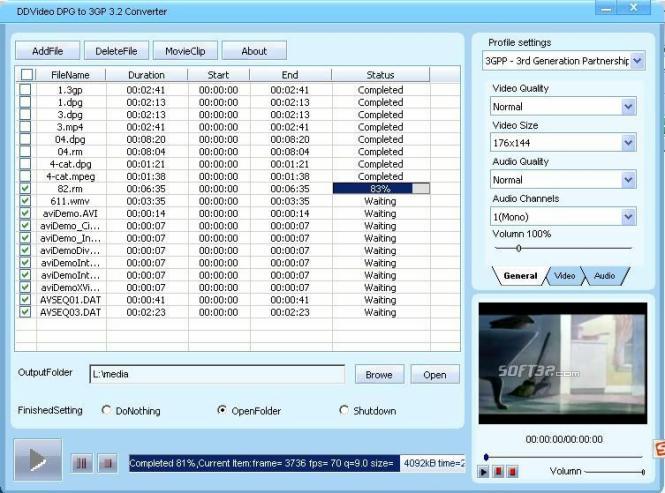Screen dimensions: 665x493
Task: Click the 00:06:35 duration of 82.rm
Action: [x=146, y=188]
